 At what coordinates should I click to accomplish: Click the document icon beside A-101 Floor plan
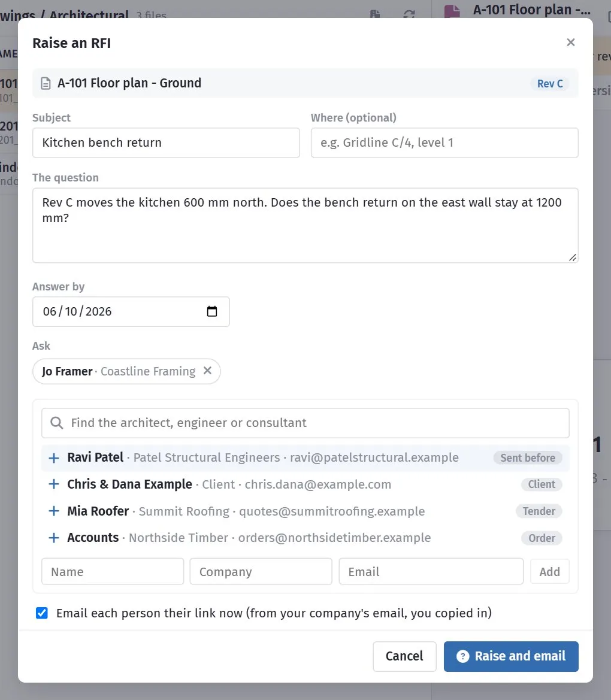tap(46, 83)
